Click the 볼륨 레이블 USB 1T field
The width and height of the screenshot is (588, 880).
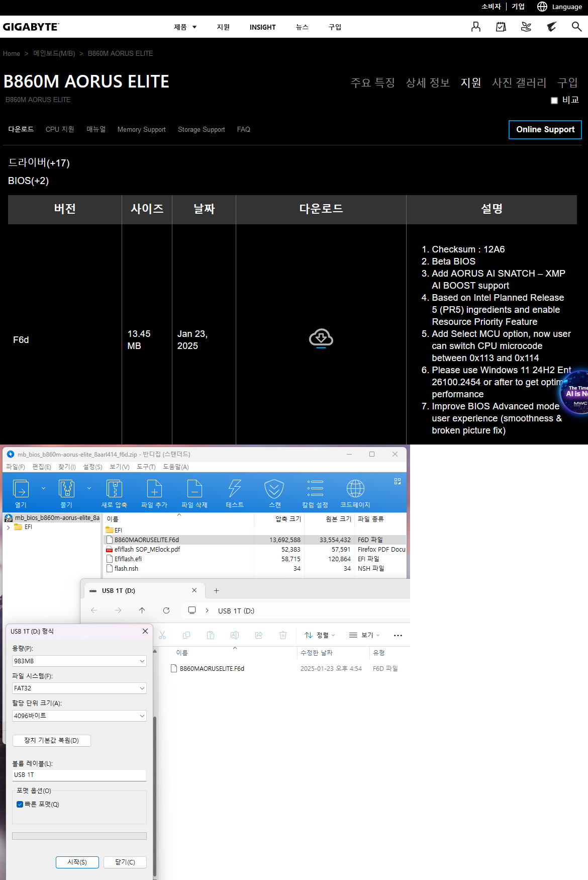[79, 775]
